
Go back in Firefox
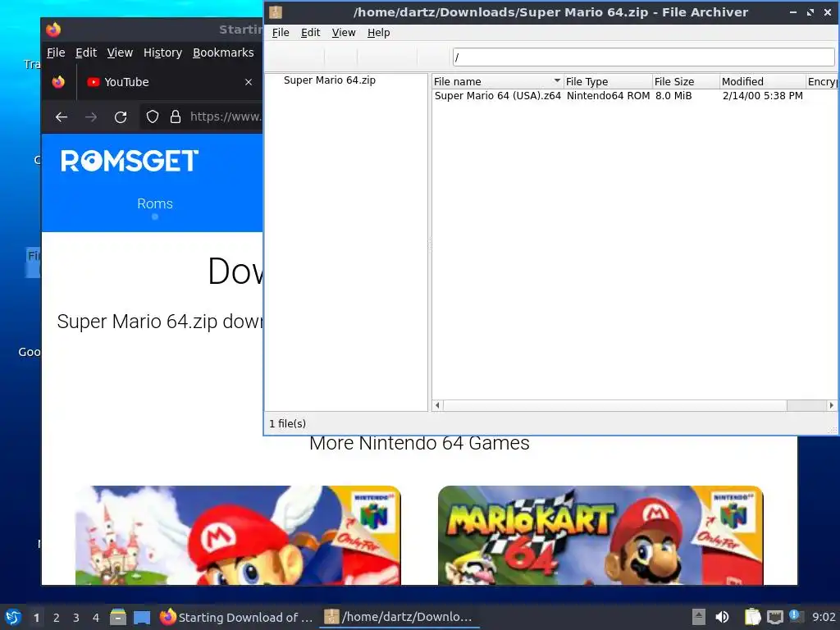[x=62, y=116]
